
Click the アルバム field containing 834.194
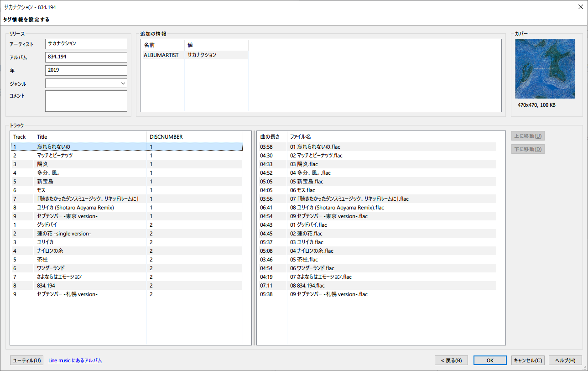pyautogui.click(x=86, y=57)
